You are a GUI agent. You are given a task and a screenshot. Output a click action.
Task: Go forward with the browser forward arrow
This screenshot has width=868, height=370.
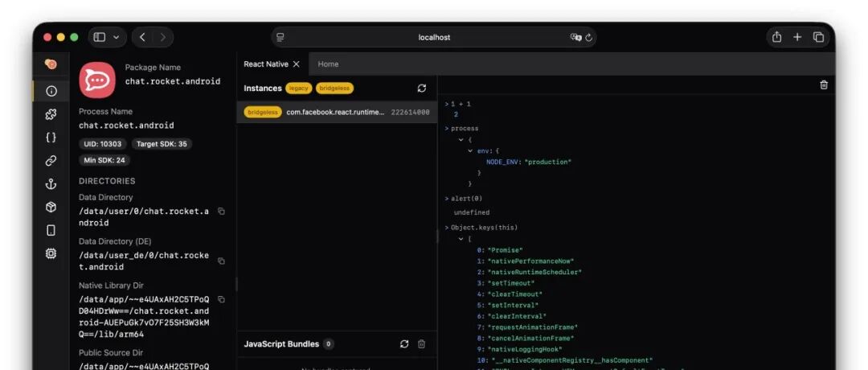coord(162,37)
